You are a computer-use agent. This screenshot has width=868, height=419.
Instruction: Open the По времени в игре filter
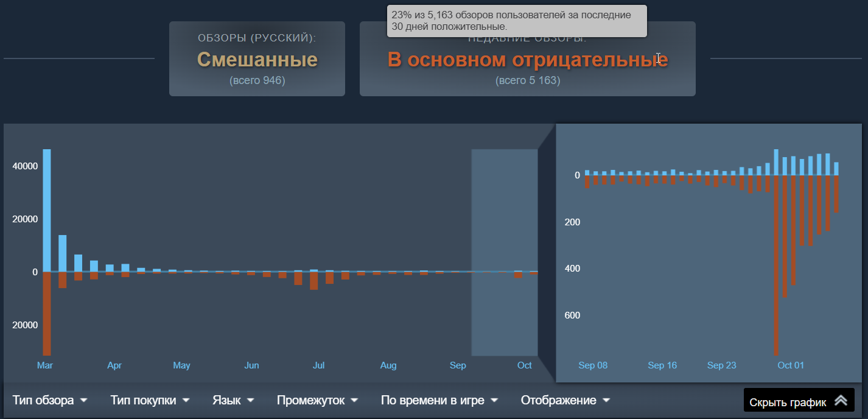(x=439, y=400)
